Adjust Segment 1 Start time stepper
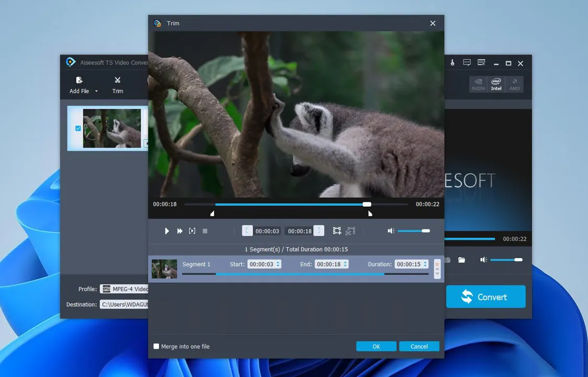Screen dimensions: 588x377 click(x=278, y=264)
